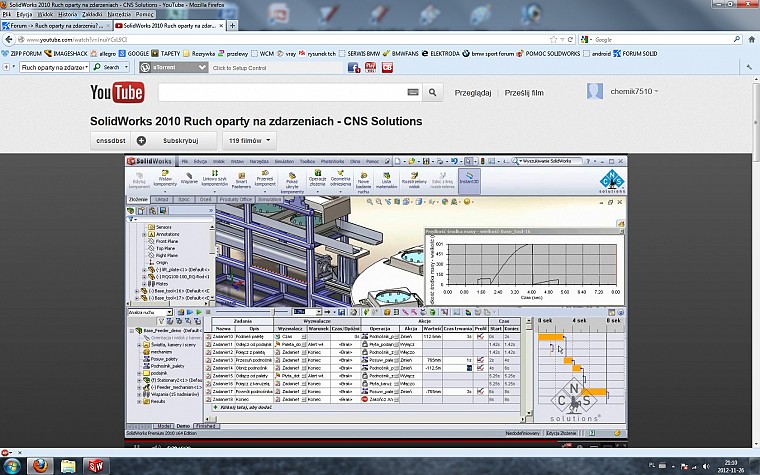
Task: Click motion study Stop button
Action: point(208,312)
